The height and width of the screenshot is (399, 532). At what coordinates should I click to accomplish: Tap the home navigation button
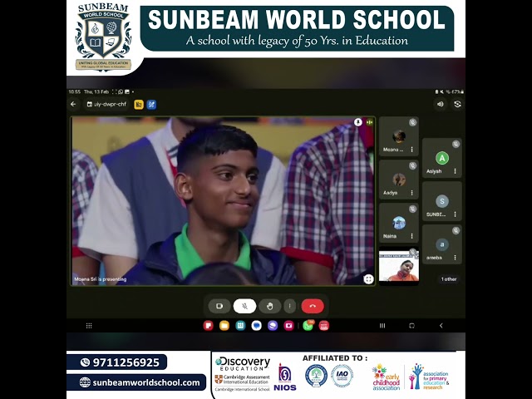tap(412, 326)
